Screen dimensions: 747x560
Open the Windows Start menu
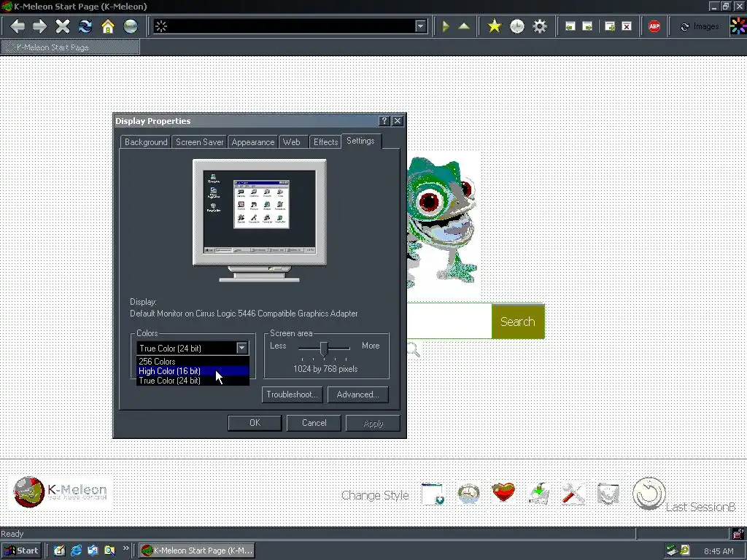21,551
